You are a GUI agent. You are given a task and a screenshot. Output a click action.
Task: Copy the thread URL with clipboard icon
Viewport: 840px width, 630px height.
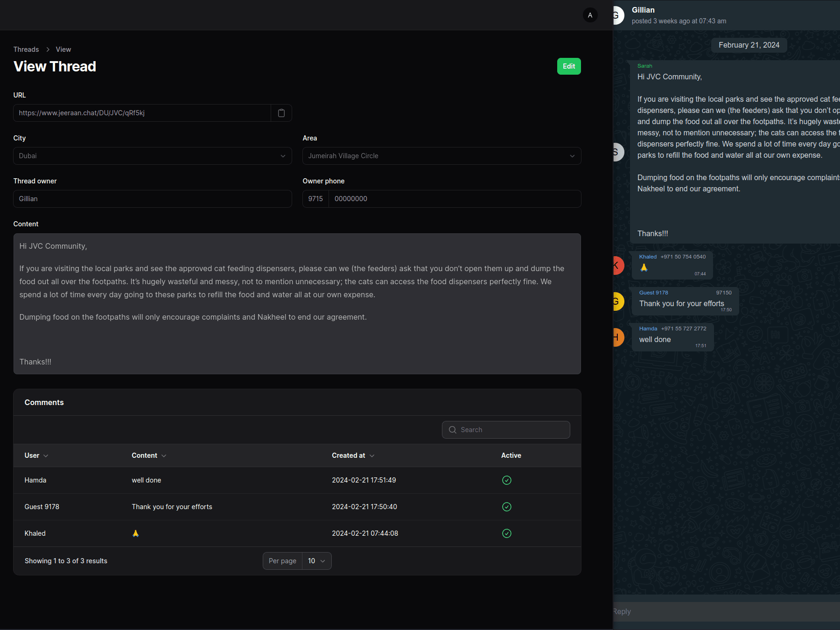[x=281, y=113]
